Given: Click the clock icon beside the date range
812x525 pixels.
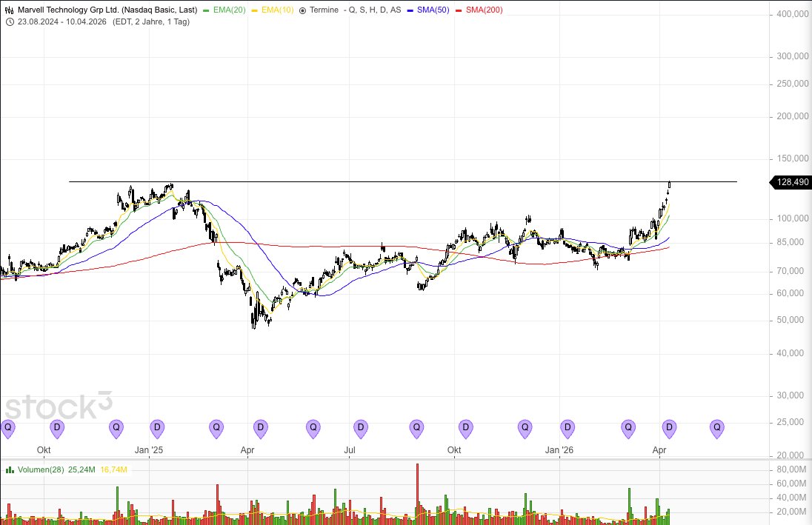Looking at the screenshot, I should [x=10, y=21].
